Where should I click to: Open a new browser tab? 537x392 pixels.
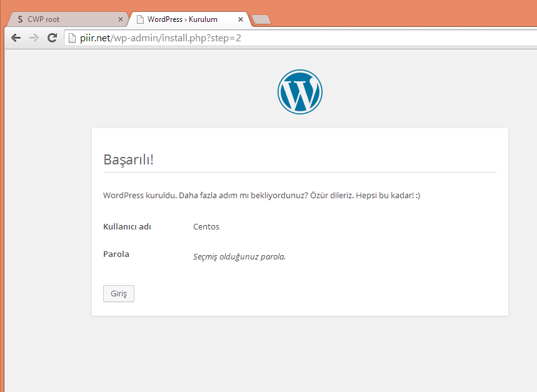pos(261,19)
